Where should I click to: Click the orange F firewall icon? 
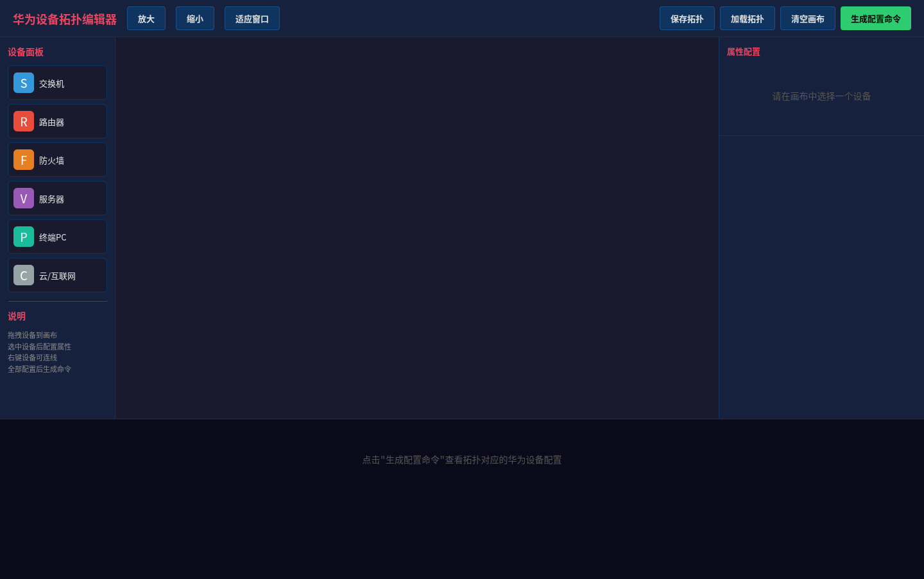click(24, 160)
